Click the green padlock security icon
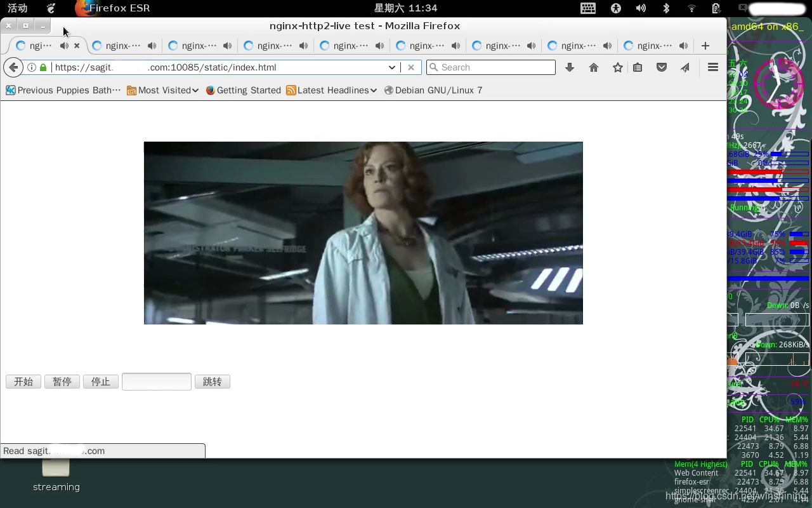This screenshot has height=508, width=812. [43, 67]
